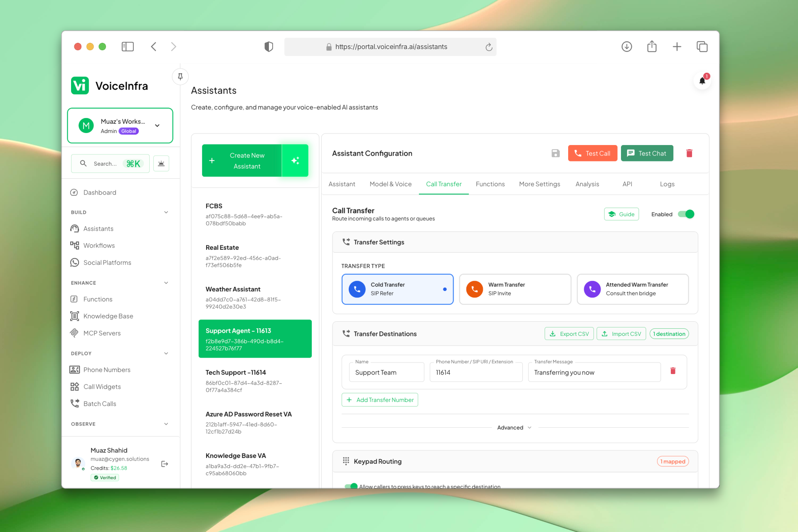Toggle keypad routing allow callers switch
The height and width of the screenshot is (532, 798).
[x=351, y=486]
